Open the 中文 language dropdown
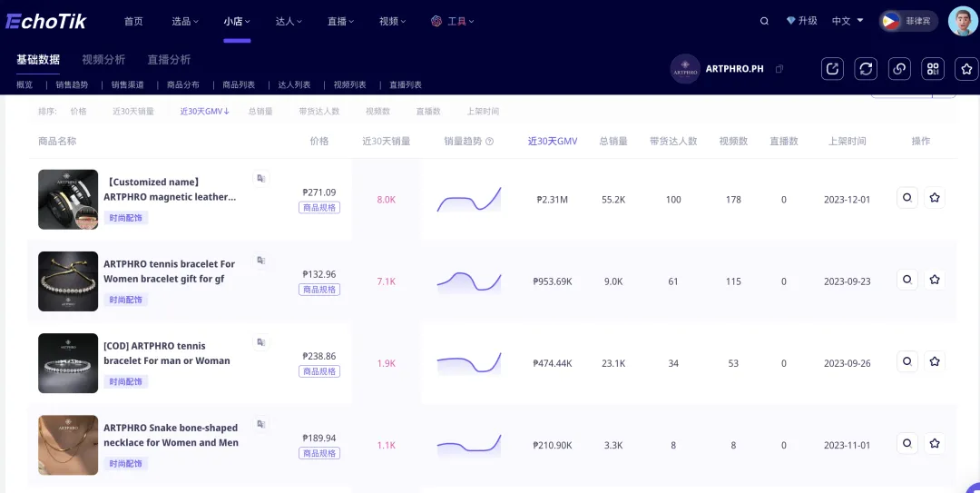This screenshot has width=980, height=493. 848,21
